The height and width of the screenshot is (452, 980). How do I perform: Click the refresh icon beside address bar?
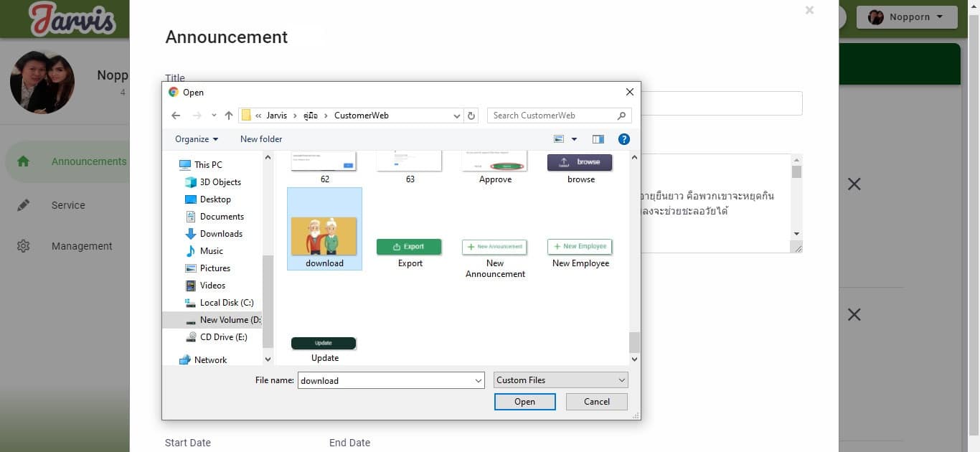tap(471, 116)
